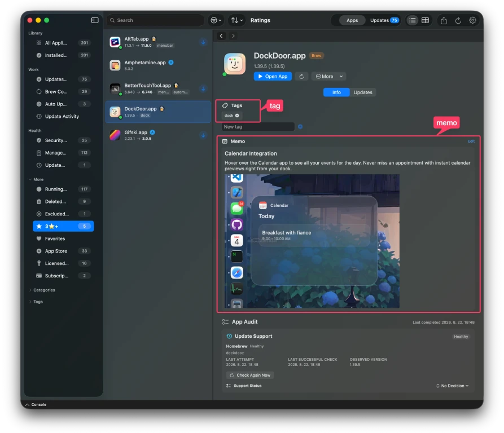
Task: Click the Calendar preview image
Action: click(x=312, y=241)
